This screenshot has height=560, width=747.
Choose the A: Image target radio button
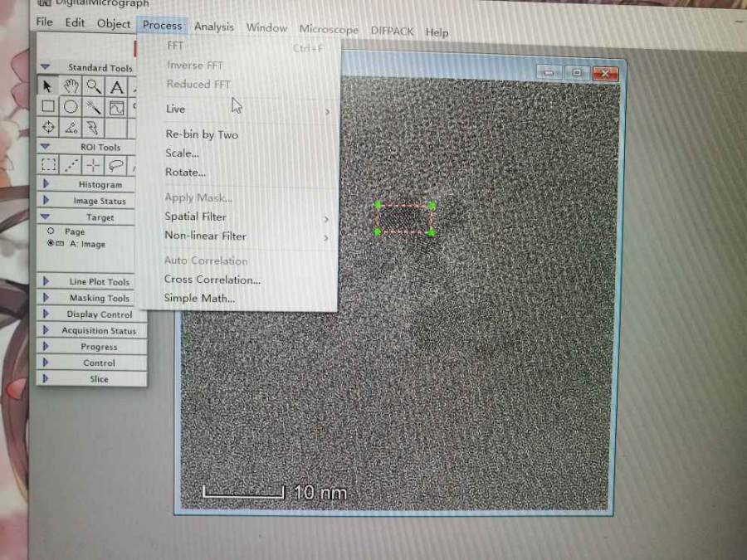point(51,244)
